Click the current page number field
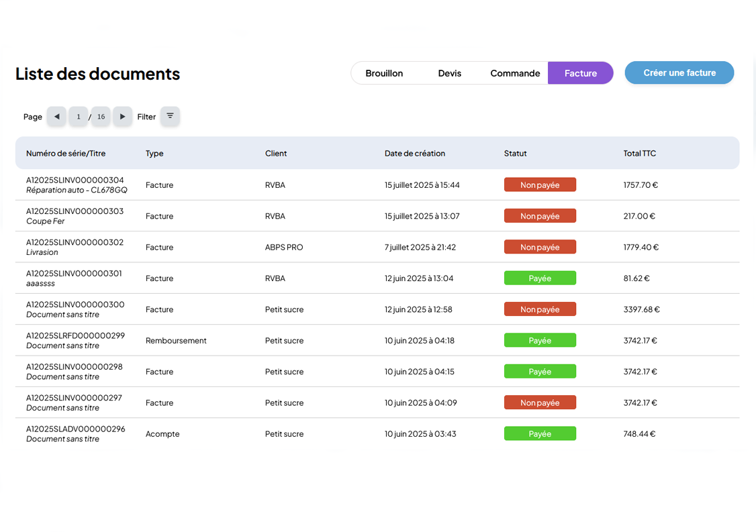This screenshot has width=756, height=532. coord(79,117)
